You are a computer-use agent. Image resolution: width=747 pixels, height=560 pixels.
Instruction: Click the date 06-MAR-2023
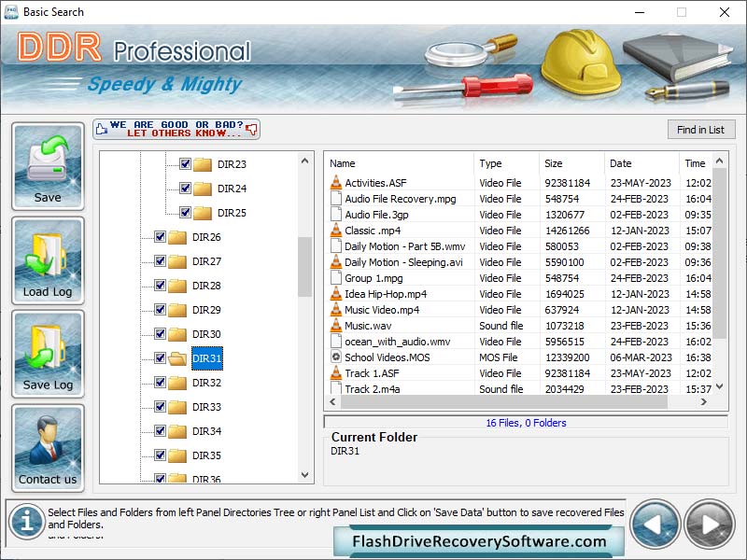641,357
